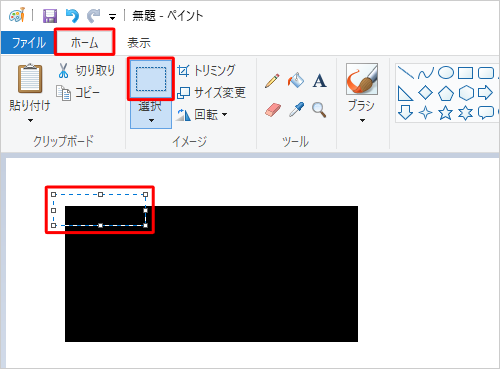Viewport: 500px width, 369px height.
Task: Click the black rectangle on the canvas
Action: click(x=211, y=274)
